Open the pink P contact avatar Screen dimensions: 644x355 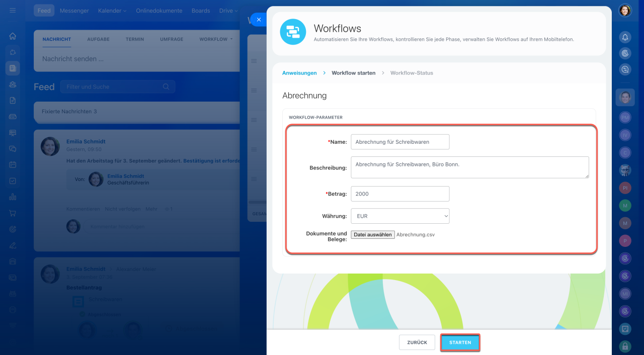pos(625,240)
